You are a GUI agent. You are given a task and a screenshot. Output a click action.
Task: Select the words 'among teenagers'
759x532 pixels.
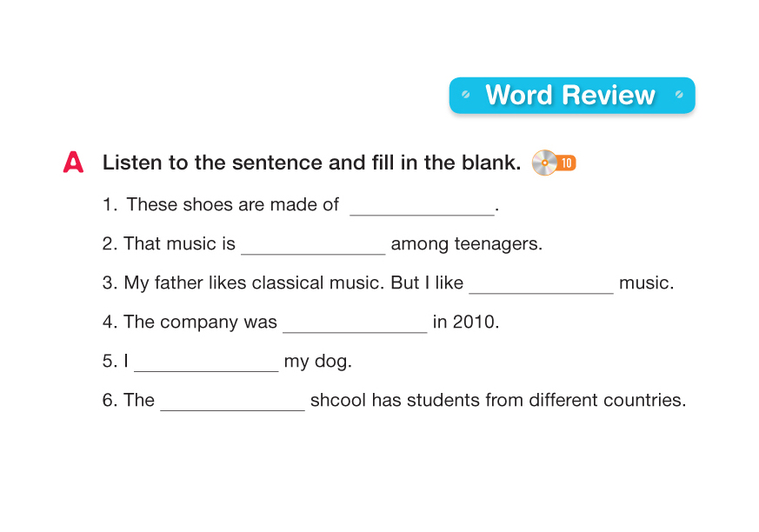467,244
